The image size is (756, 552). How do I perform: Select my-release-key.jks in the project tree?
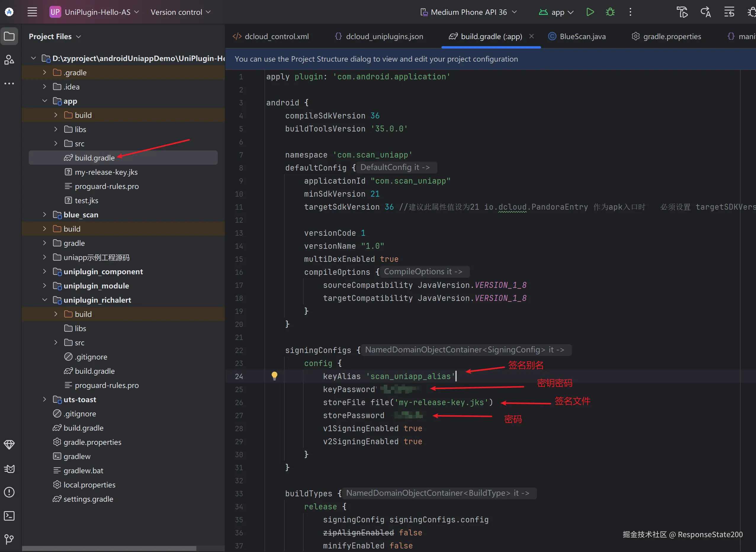(106, 172)
